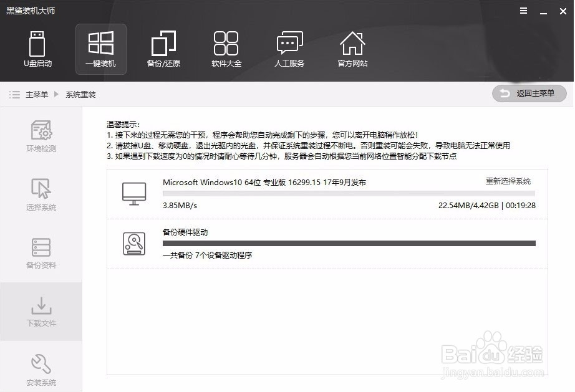Screen dimensions: 575x392
Task: Return via the 返回主菜单 button
Action: pos(529,93)
